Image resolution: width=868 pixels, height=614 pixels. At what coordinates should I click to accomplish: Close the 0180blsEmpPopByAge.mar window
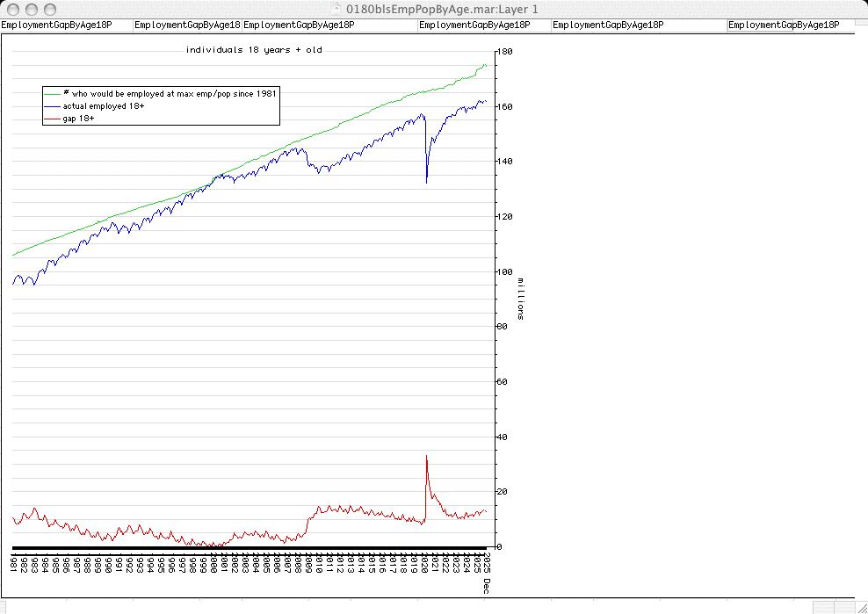(x=11, y=9)
